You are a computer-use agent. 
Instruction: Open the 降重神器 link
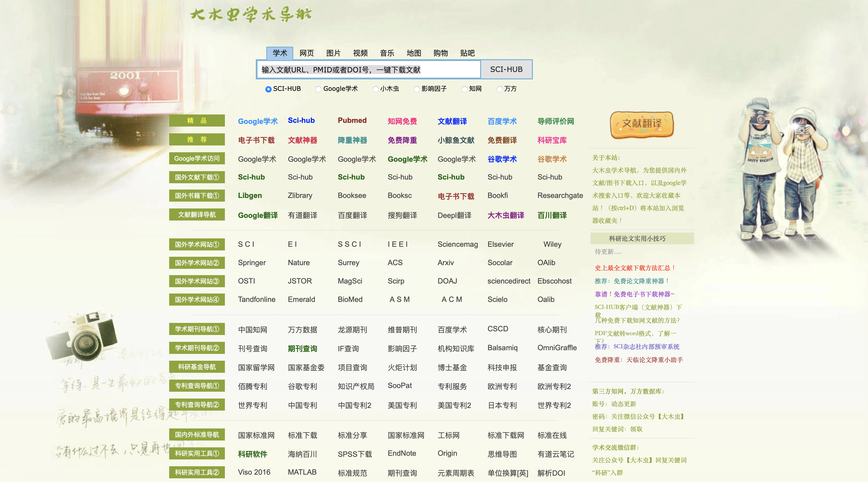(x=353, y=140)
